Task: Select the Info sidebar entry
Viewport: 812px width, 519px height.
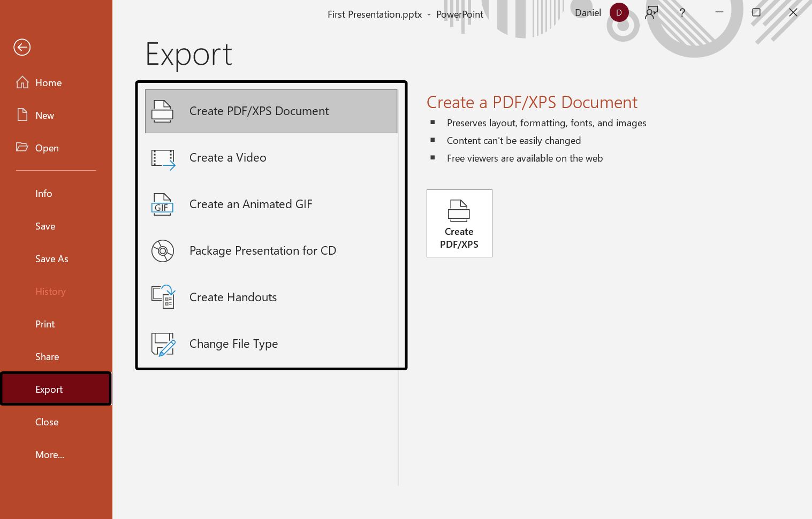Action: click(x=43, y=193)
